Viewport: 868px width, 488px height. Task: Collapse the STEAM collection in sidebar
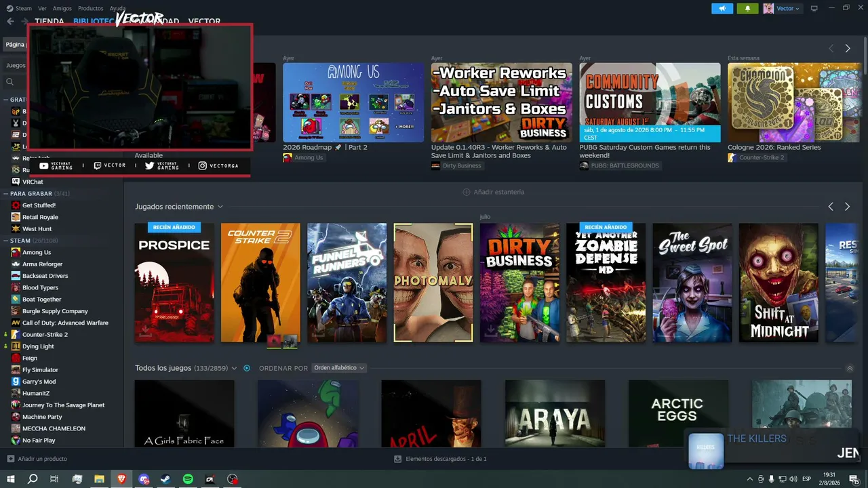[6, 241]
